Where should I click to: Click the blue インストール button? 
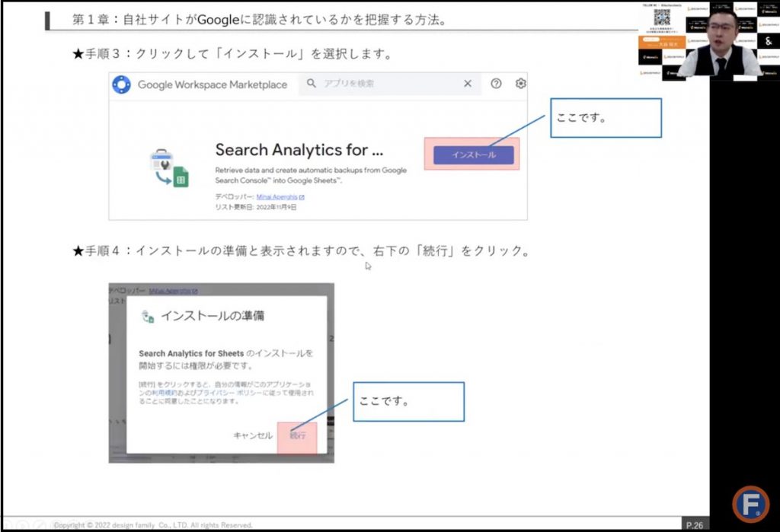point(474,155)
